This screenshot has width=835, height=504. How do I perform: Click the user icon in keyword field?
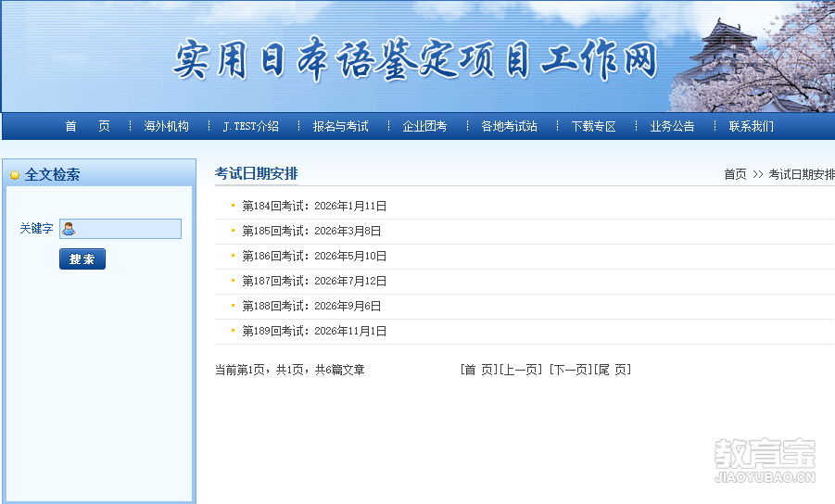69,229
